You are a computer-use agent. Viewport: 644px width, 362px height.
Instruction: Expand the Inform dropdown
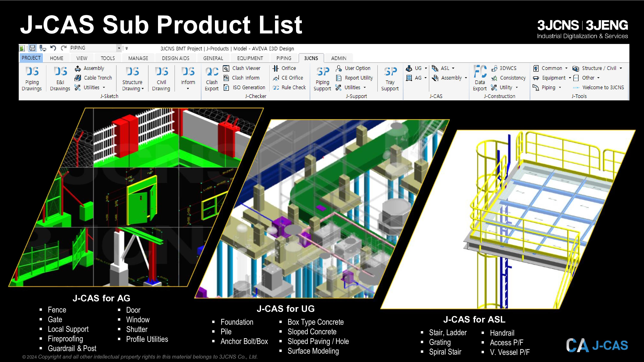(188, 89)
